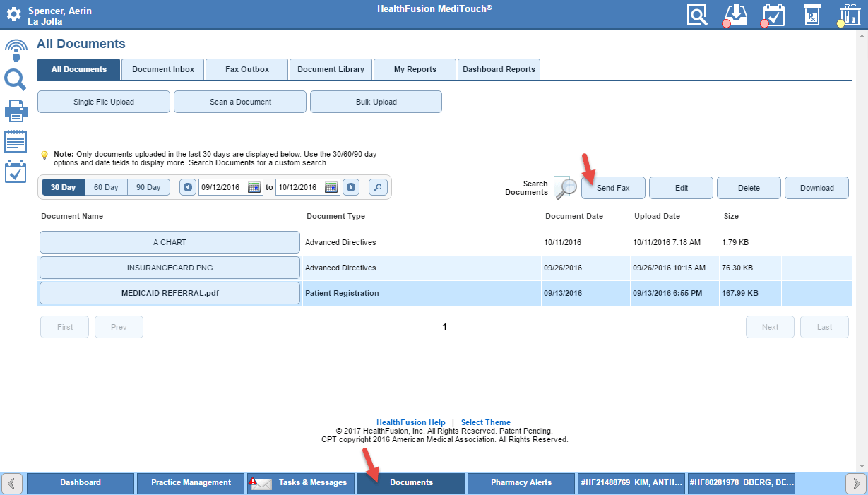Open HealthFusion Help link

[410, 422]
